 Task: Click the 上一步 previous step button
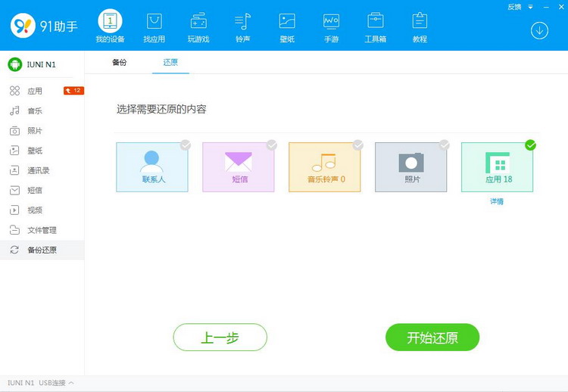[x=220, y=338]
